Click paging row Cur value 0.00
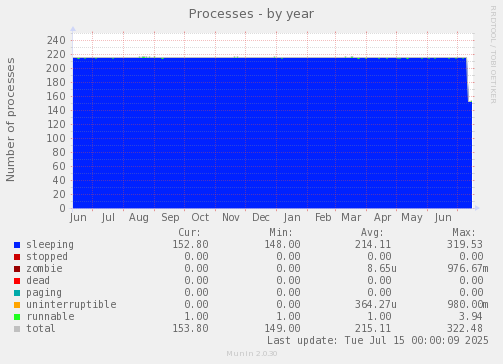Image resolution: width=503 pixels, height=364 pixels. tap(196, 293)
